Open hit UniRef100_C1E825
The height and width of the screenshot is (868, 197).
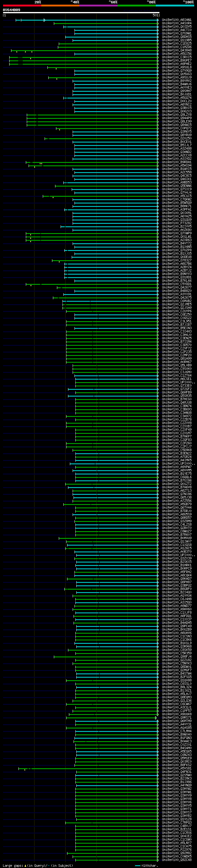[x=177, y=43]
